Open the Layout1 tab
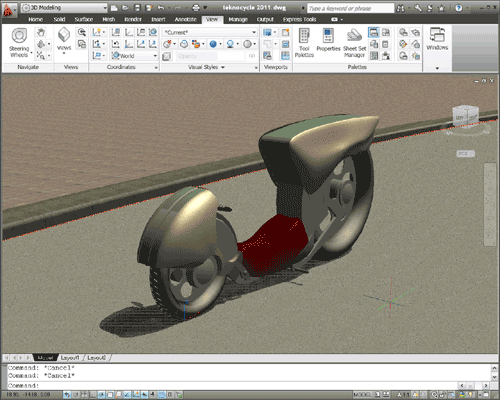This screenshot has height=400, width=500. click(70, 358)
